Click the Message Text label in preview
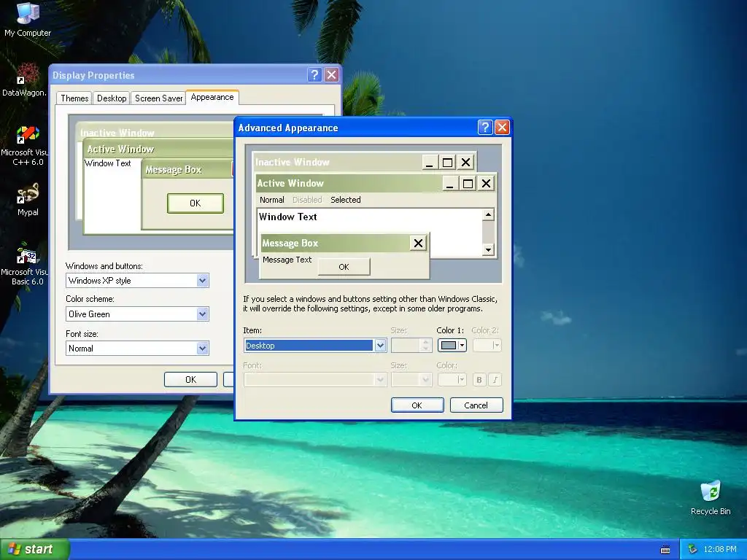This screenshot has width=747, height=560. tap(287, 260)
